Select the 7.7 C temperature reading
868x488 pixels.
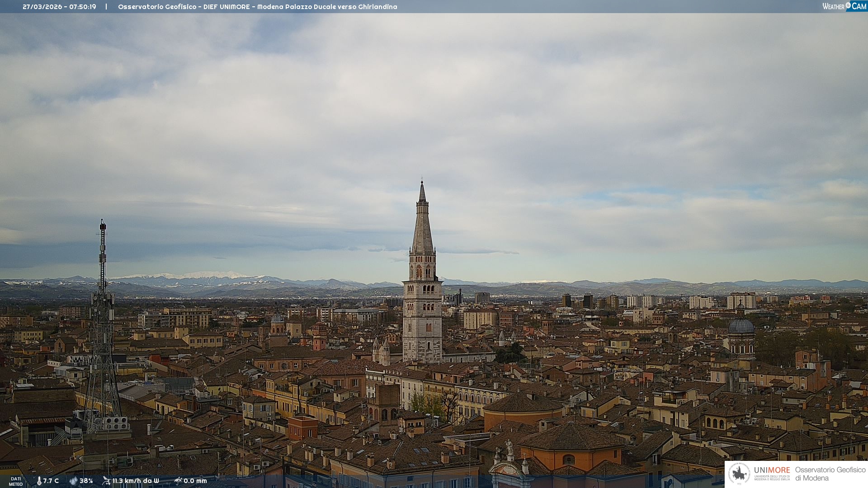51,481
